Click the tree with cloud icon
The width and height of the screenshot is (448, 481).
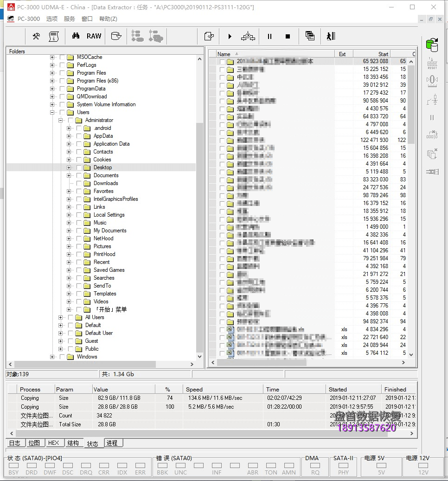[156, 36]
